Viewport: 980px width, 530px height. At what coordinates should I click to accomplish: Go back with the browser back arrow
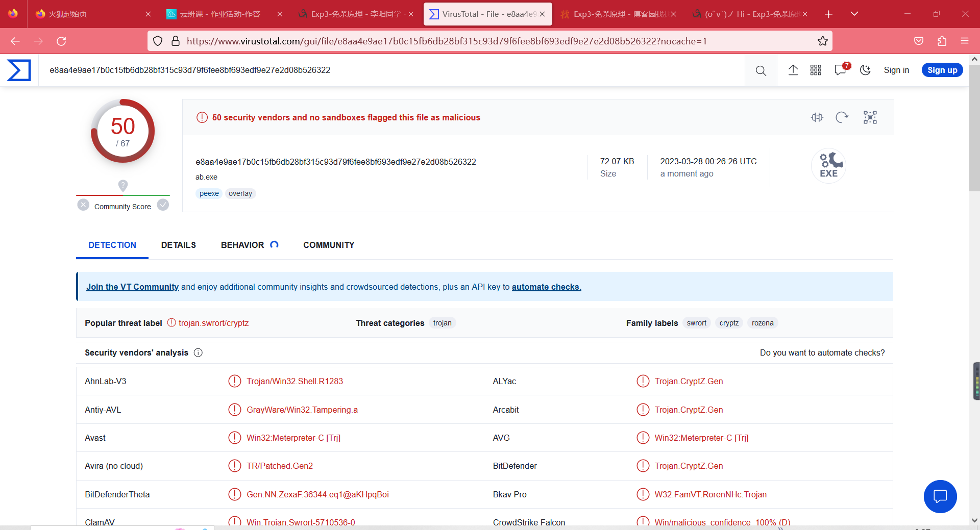coord(15,41)
